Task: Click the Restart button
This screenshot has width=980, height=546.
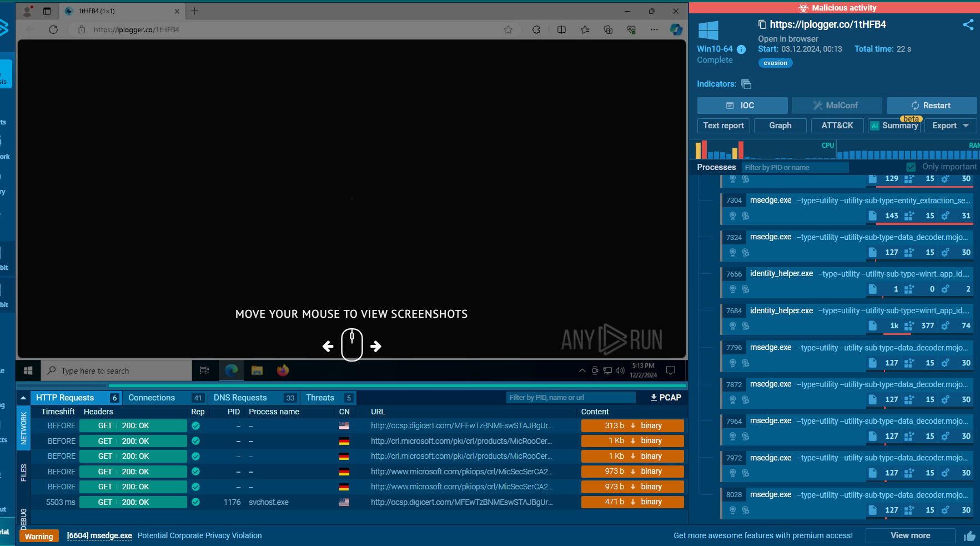Action: pos(931,106)
